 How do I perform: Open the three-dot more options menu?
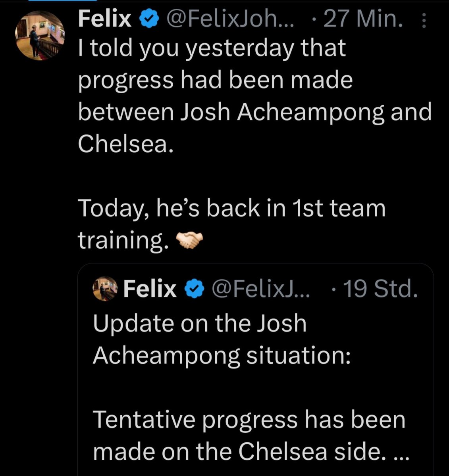[x=424, y=20]
